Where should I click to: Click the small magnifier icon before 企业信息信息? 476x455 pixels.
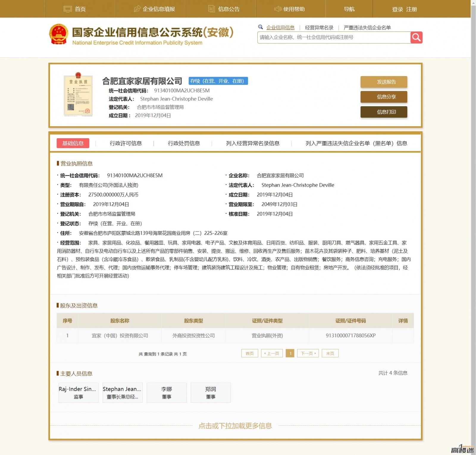coord(261,27)
